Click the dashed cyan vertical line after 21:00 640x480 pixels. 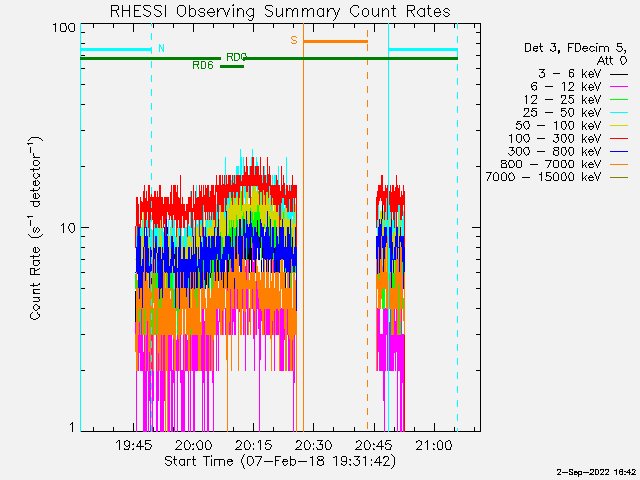[457, 227]
